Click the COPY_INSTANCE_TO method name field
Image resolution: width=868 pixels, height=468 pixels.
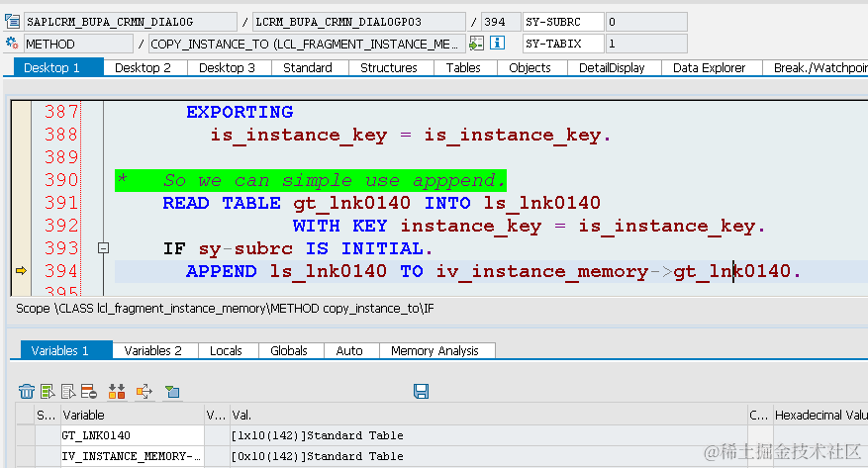point(307,44)
